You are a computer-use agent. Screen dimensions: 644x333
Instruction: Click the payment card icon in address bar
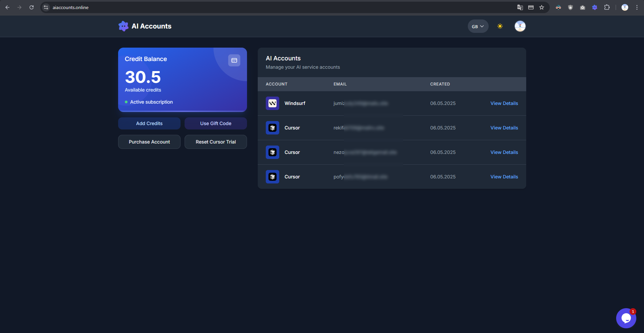[x=531, y=7]
